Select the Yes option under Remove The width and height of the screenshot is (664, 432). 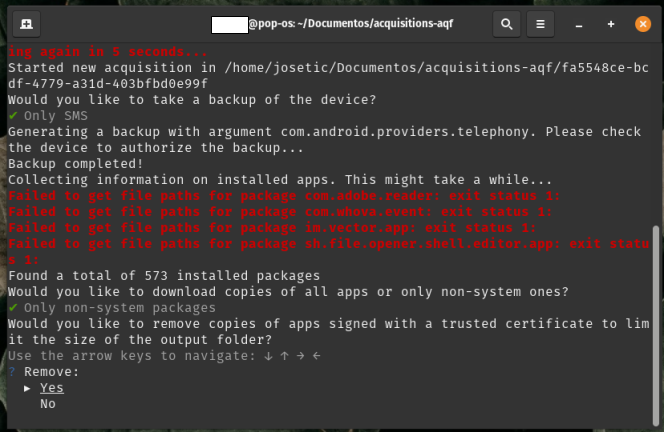(51, 388)
